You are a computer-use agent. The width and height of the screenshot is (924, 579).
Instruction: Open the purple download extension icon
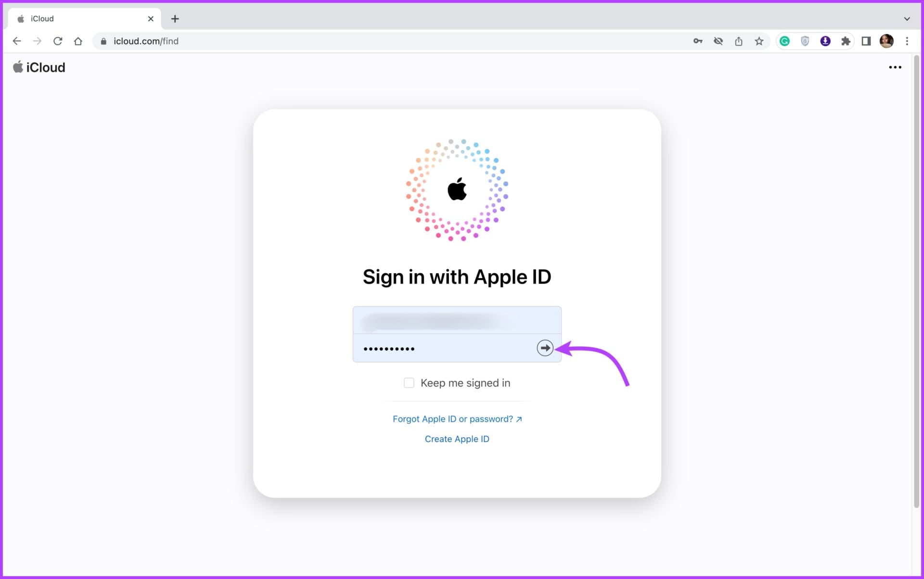click(825, 41)
